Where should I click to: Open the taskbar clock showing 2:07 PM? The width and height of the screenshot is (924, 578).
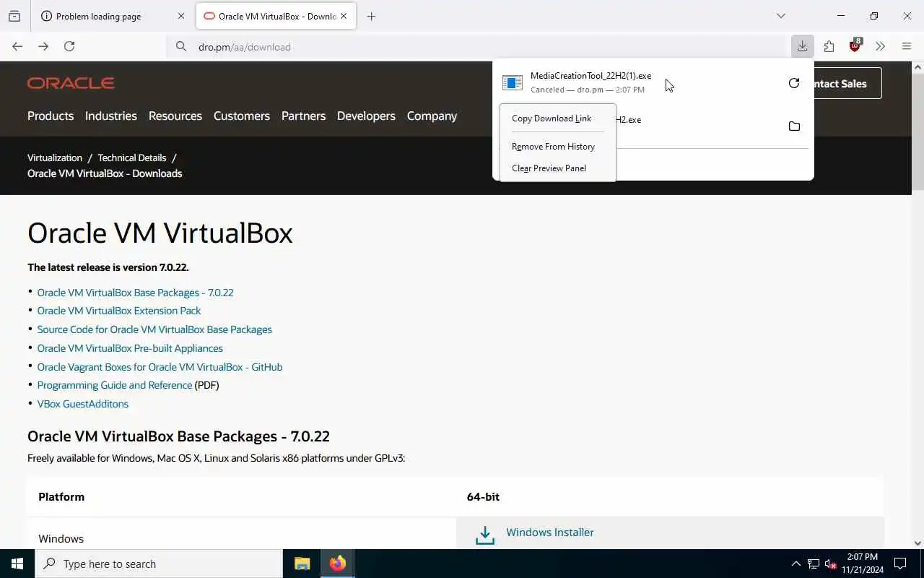[x=862, y=564]
